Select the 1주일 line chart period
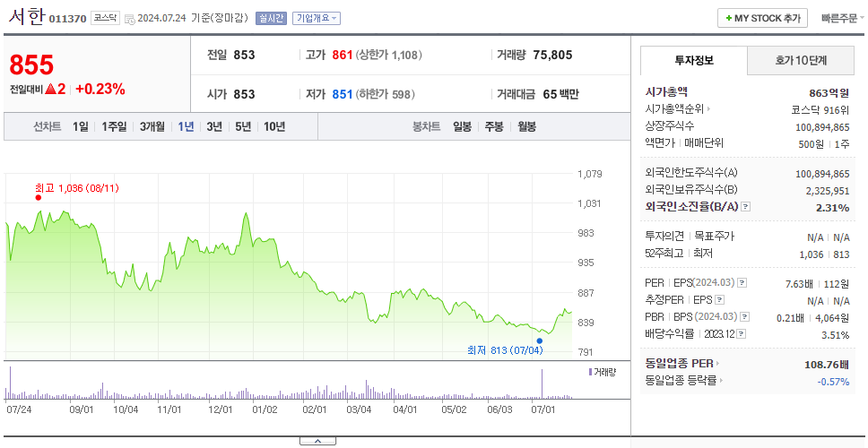Image resolution: width=868 pixels, height=448 pixels. [114, 126]
